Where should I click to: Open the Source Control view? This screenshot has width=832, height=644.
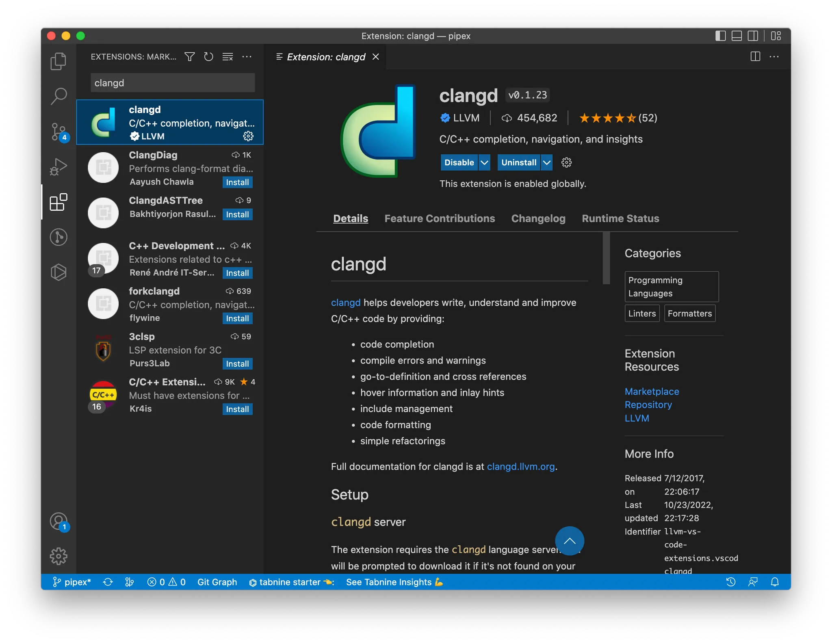click(x=58, y=132)
